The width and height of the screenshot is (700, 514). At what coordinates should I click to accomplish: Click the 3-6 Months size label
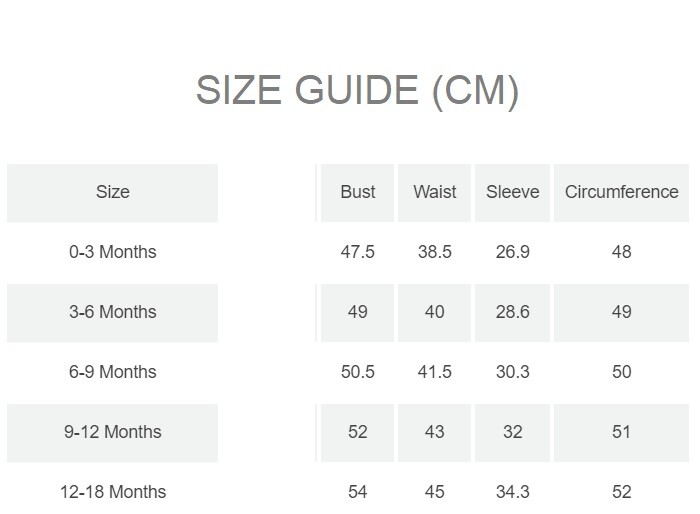point(113,312)
